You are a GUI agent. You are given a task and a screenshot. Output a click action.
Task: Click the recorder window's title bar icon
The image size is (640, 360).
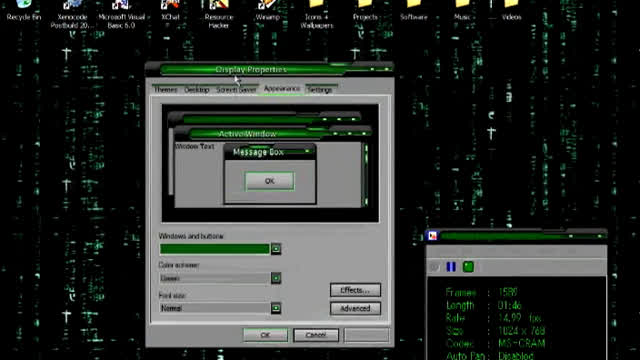click(432, 236)
